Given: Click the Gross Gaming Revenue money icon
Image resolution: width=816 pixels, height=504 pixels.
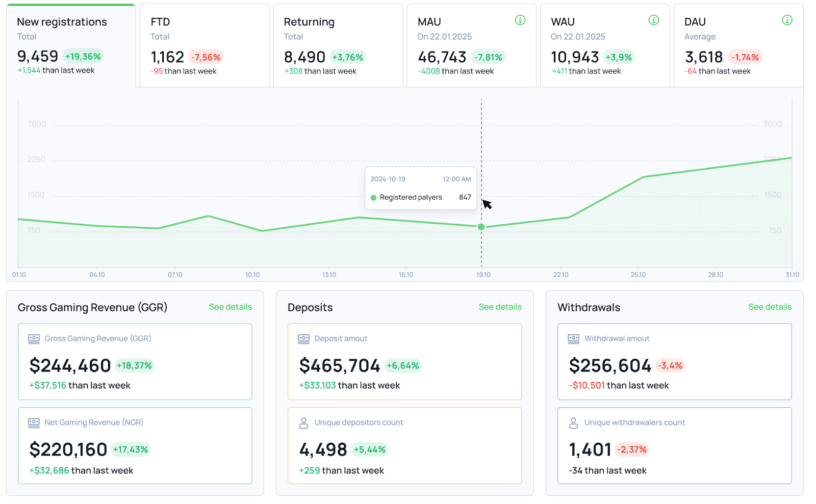Looking at the screenshot, I should (x=34, y=338).
